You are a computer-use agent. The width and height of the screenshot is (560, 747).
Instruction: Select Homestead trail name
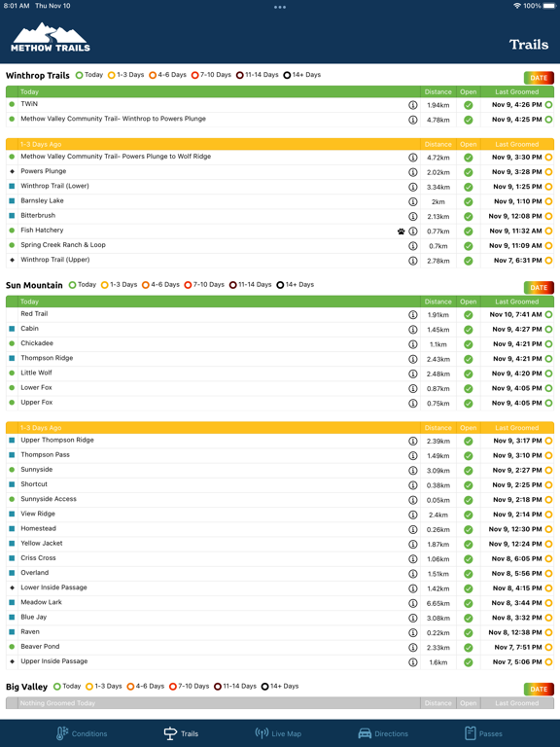click(38, 528)
